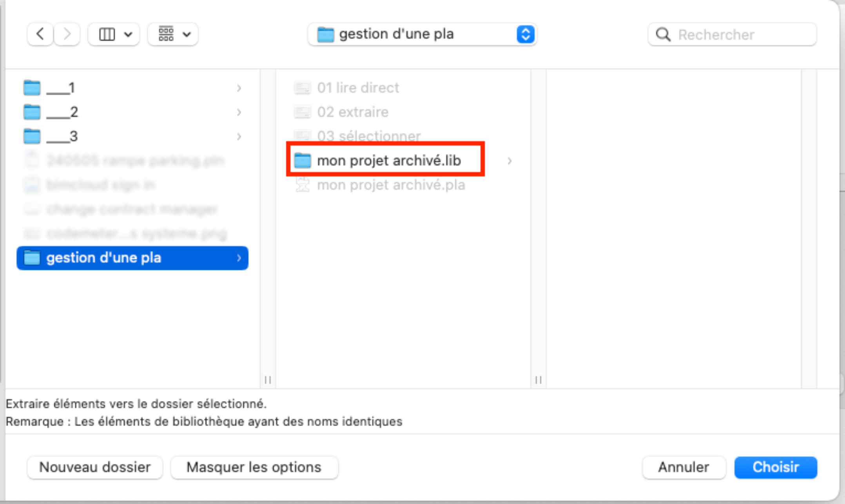Viewport: 845px width, 504px height.
Task: Open the 'gestion d'une pla' location popup
Action: click(422, 34)
